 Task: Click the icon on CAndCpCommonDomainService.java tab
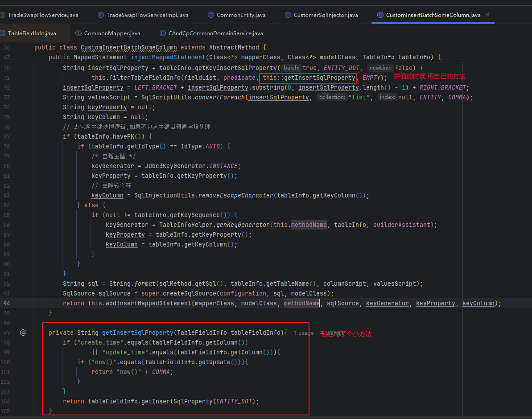163,33
